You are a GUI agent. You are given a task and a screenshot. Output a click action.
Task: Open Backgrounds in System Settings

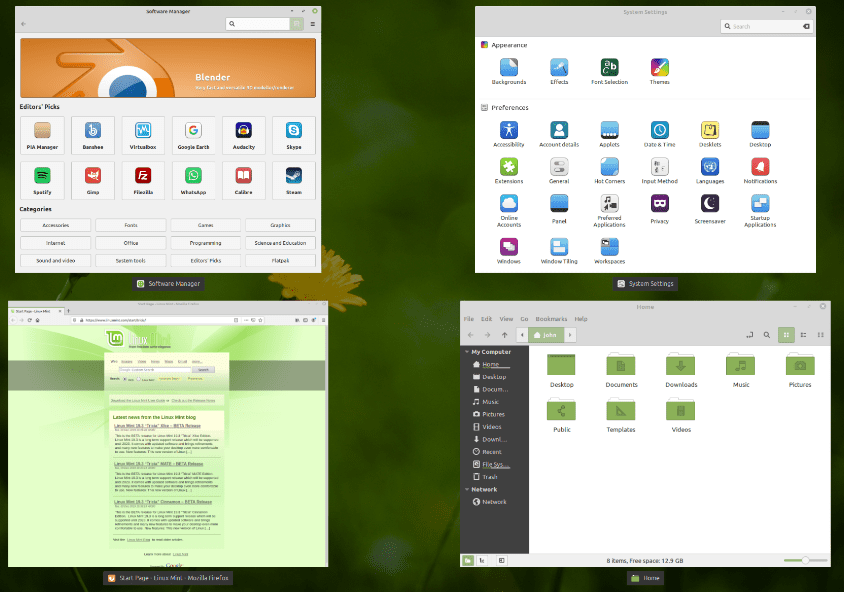[x=509, y=72]
